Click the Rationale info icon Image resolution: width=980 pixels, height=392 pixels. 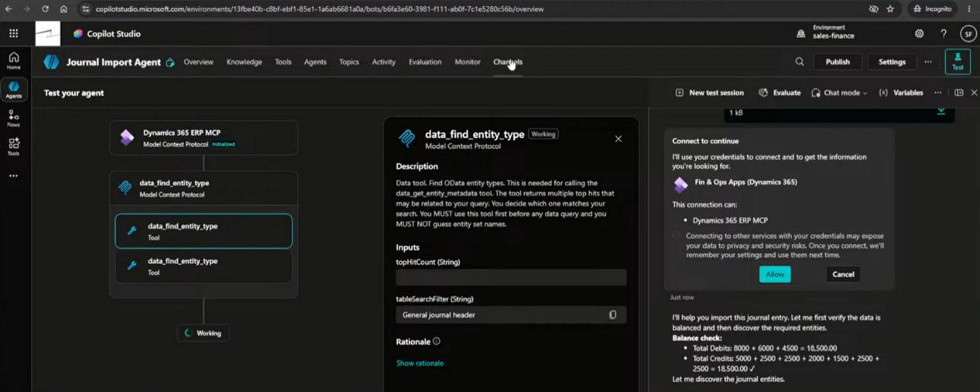(437, 341)
